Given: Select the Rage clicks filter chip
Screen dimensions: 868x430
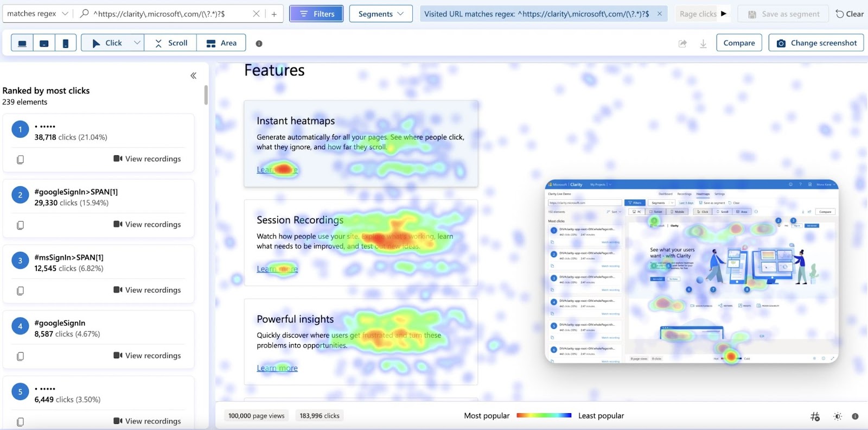Looking at the screenshot, I should click(698, 14).
